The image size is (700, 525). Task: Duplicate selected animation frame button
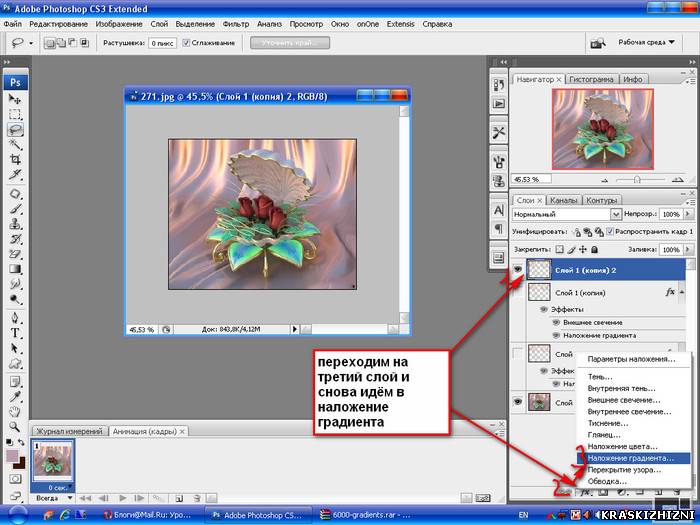(x=179, y=498)
